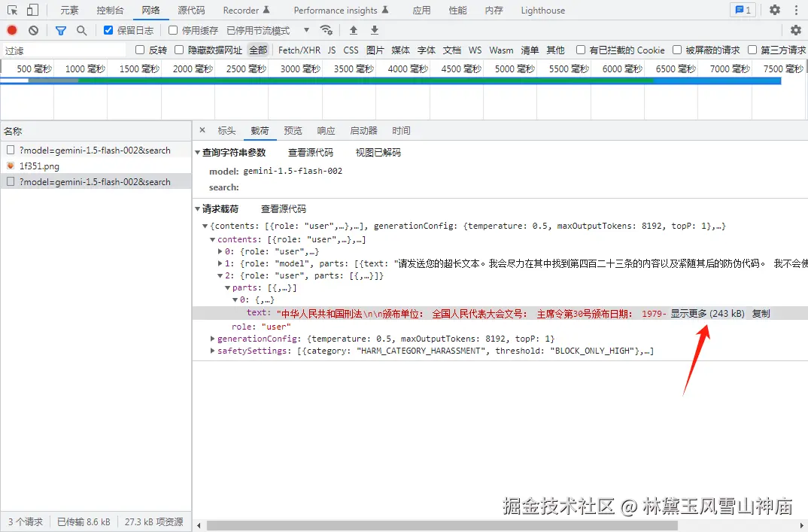The width and height of the screenshot is (808, 532).
Task: Click 显示更多 (243 kB)
Action: coord(707,314)
